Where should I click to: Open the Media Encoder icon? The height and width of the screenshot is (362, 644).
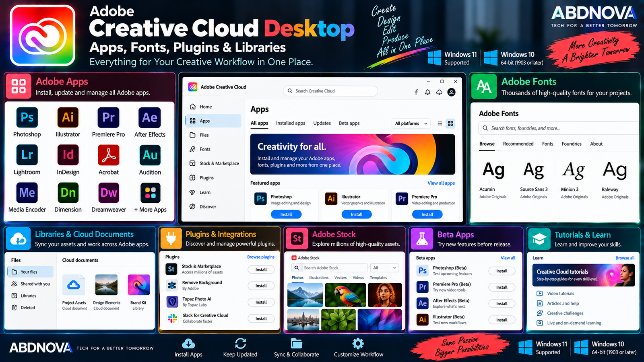point(27,193)
